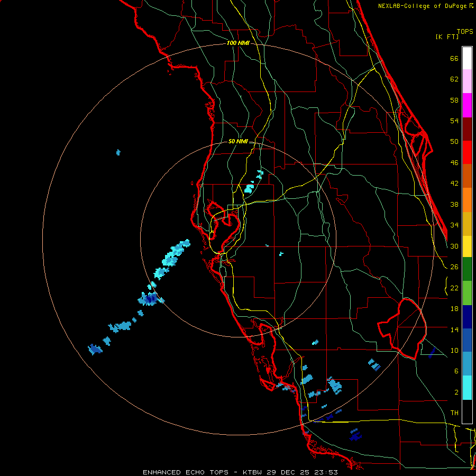476x476 pixels.
Task: Click the white 66 kft color swatch
Action: 467,58
